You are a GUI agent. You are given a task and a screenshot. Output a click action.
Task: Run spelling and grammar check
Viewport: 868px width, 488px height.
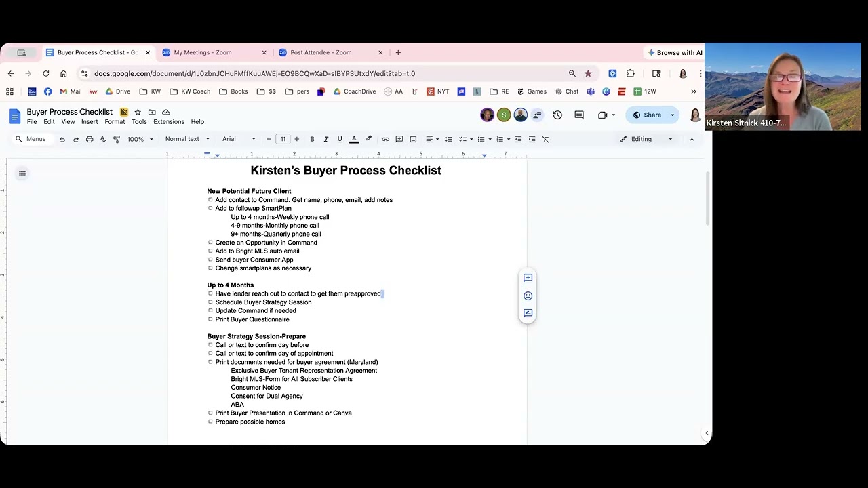(x=103, y=139)
